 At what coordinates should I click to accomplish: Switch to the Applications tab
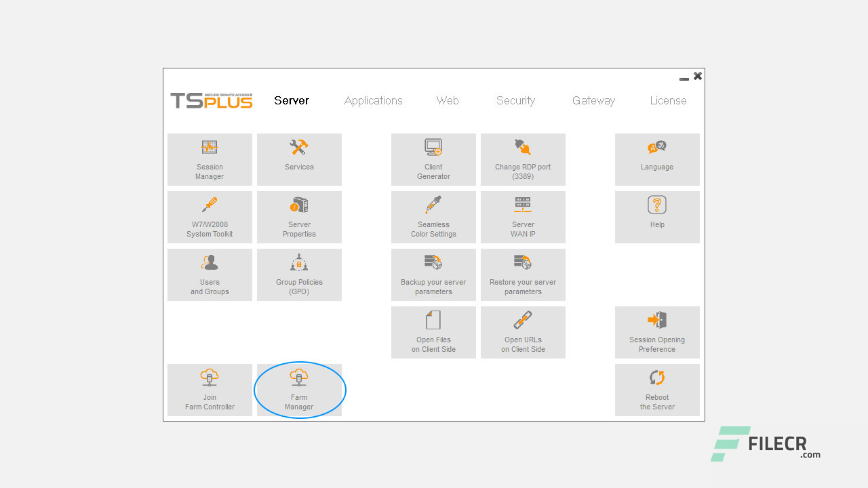(x=373, y=101)
